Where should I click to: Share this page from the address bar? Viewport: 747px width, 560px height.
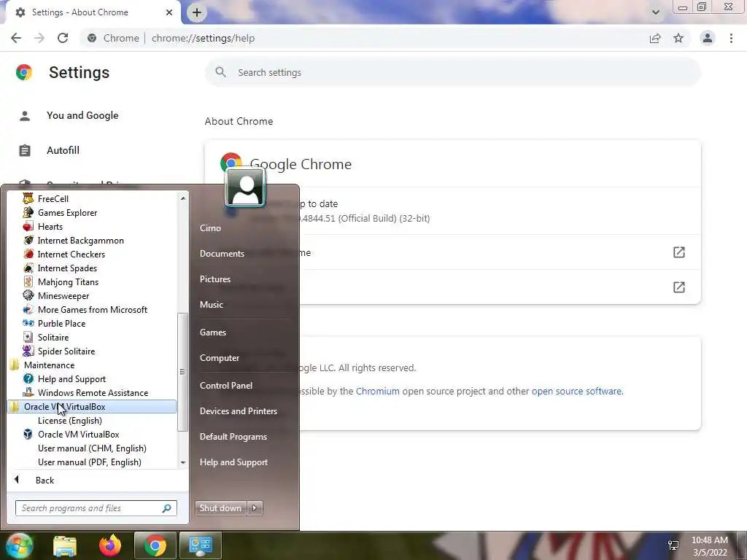tap(655, 38)
